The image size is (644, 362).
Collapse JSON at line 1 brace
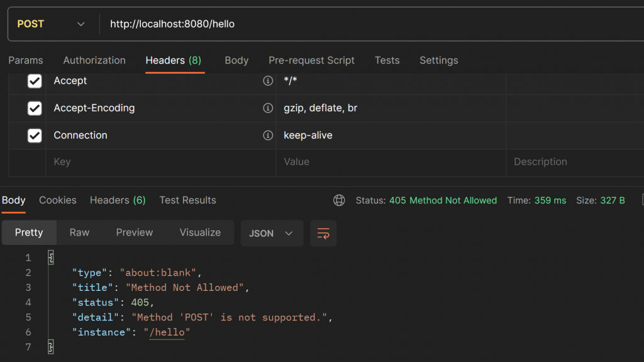[51, 257]
